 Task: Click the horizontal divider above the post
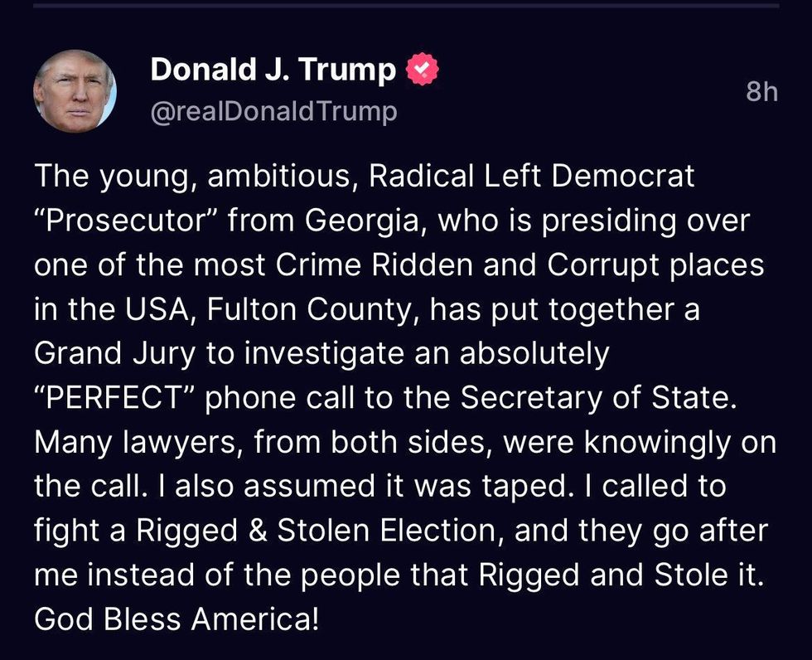[x=406, y=6]
